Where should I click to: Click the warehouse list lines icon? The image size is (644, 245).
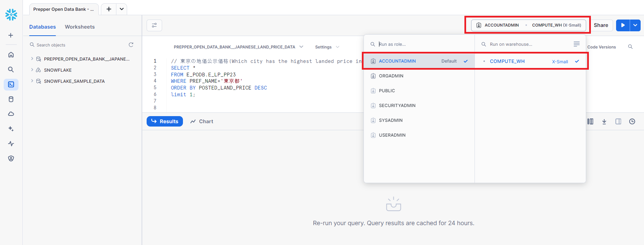pyautogui.click(x=577, y=44)
